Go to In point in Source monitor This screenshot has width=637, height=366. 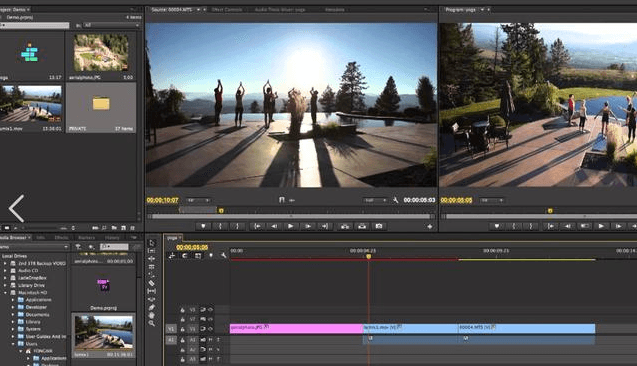[x=257, y=226]
